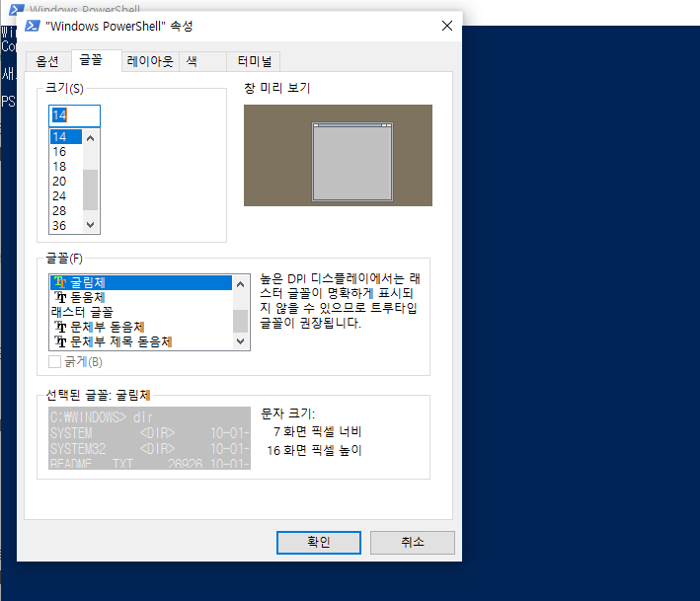This screenshot has height=601, width=700.
Task: Select the 문체부 제목 돋음체 font
Action: pyautogui.click(x=141, y=341)
